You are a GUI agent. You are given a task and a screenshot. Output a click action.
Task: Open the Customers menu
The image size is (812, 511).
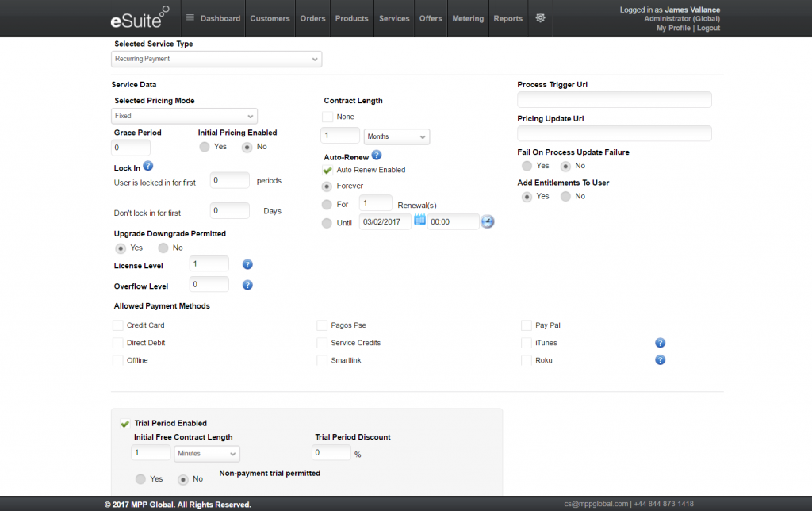tap(270, 18)
